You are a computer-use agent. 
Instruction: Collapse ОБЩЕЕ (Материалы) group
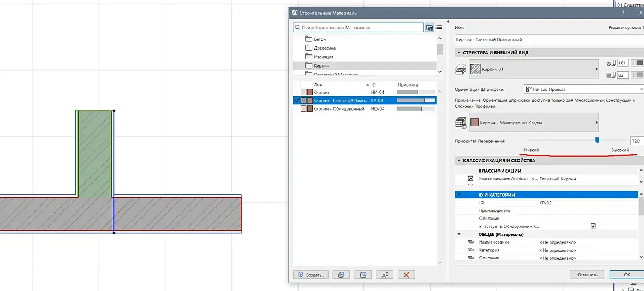point(459,234)
